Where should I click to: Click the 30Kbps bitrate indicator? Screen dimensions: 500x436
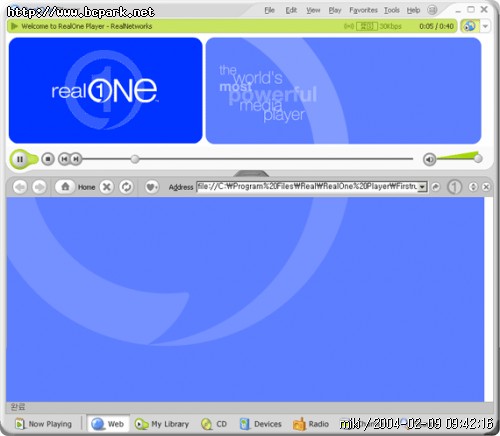[x=390, y=26]
